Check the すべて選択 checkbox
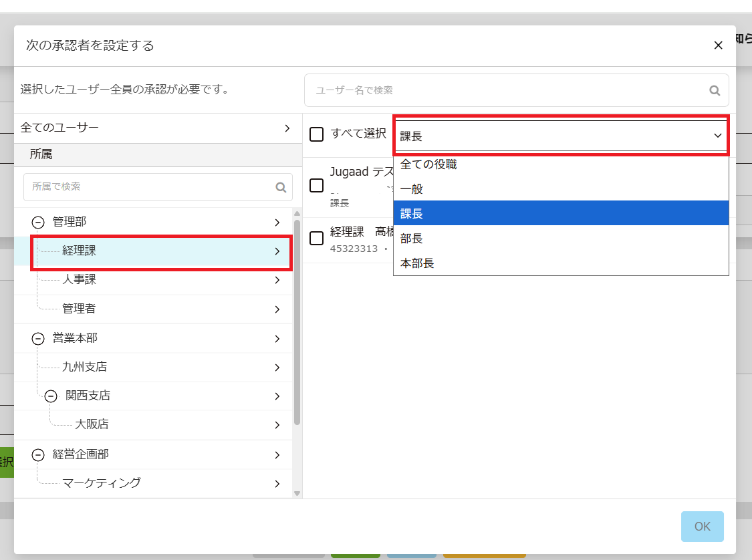Screen dimensions: 752x560 point(316,134)
